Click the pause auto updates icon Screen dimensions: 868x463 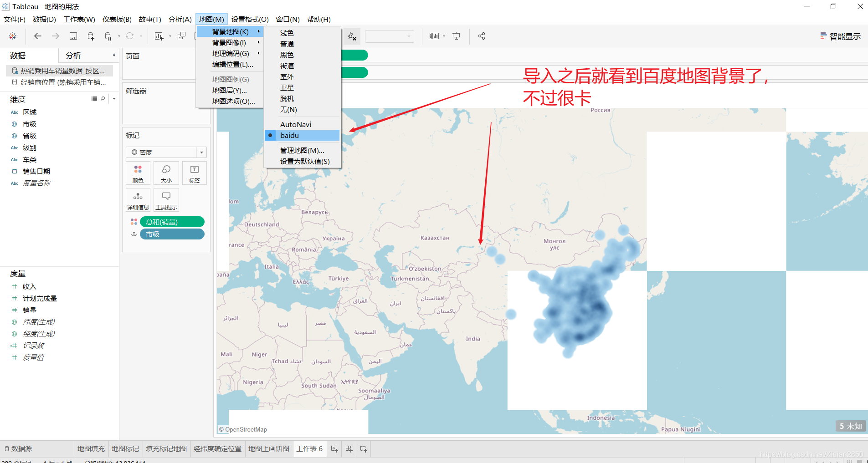(108, 36)
